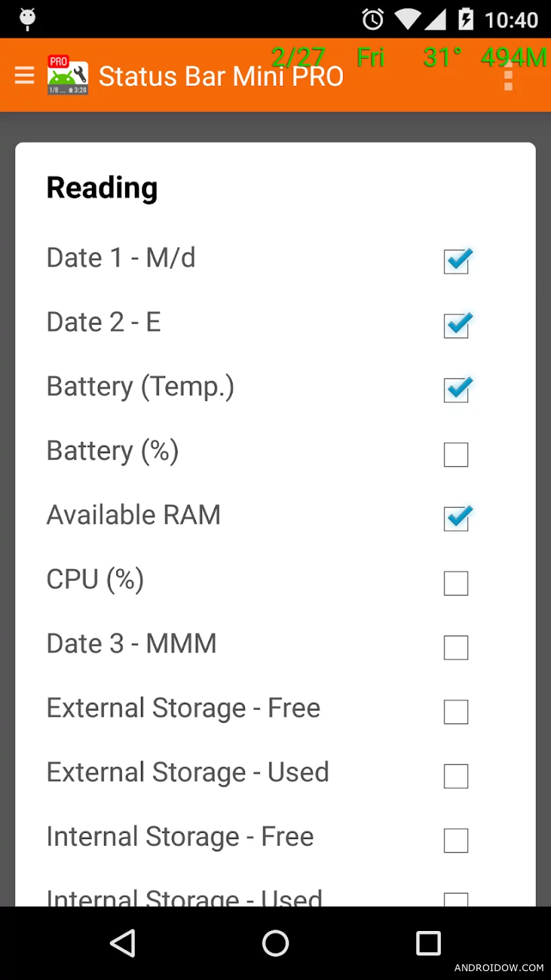The height and width of the screenshot is (980, 551).
Task: Uncheck the Date 2 - E checkbox
Action: (456, 325)
